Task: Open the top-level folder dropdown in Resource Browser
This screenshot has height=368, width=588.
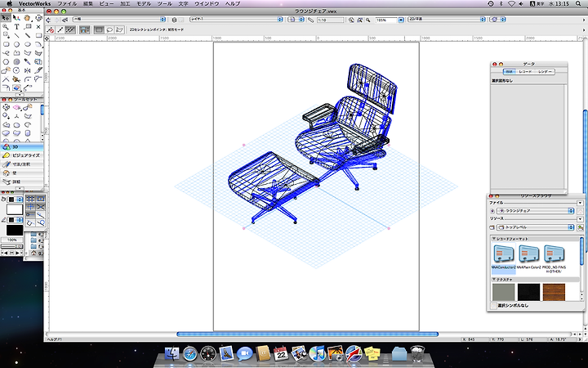Action: pyautogui.click(x=536, y=227)
